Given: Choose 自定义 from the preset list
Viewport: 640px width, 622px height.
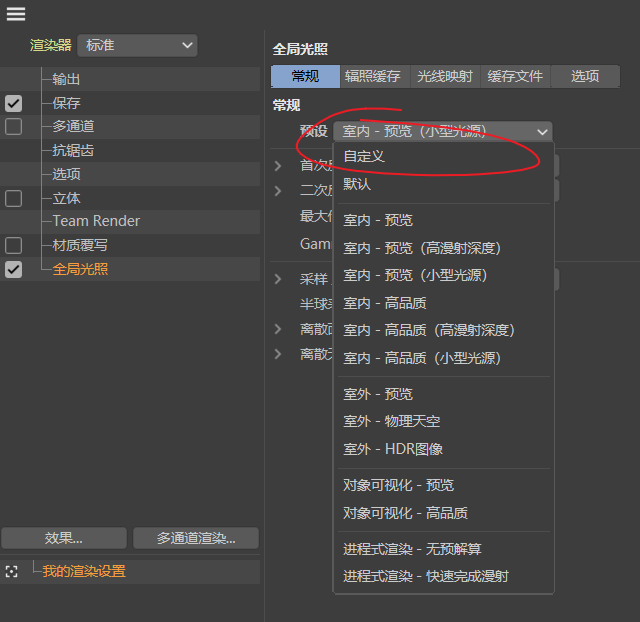Looking at the screenshot, I should pos(364,157).
